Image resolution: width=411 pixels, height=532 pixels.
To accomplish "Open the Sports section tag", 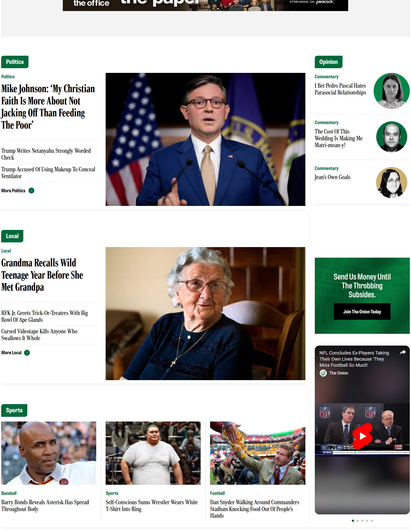I will pos(14,410).
